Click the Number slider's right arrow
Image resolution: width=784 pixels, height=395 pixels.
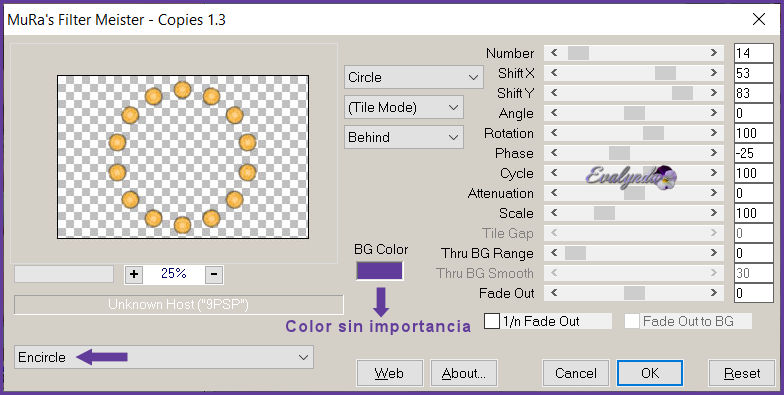[x=714, y=53]
